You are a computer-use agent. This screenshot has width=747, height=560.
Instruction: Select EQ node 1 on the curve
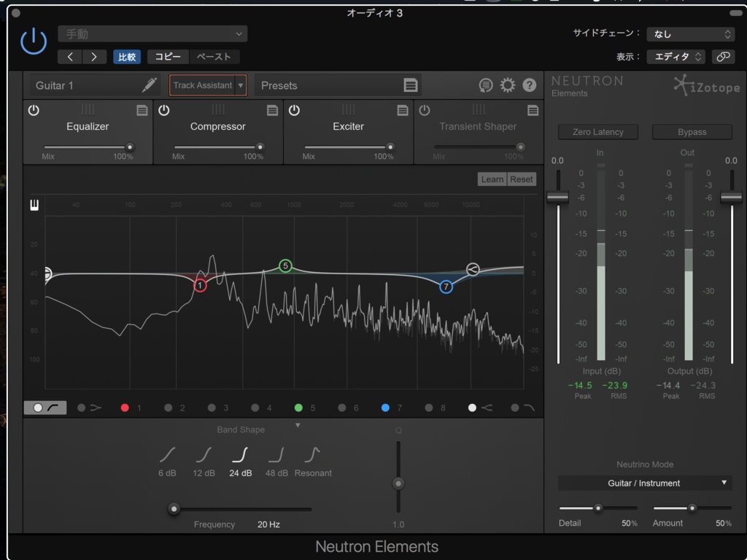[x=200, y=285]
